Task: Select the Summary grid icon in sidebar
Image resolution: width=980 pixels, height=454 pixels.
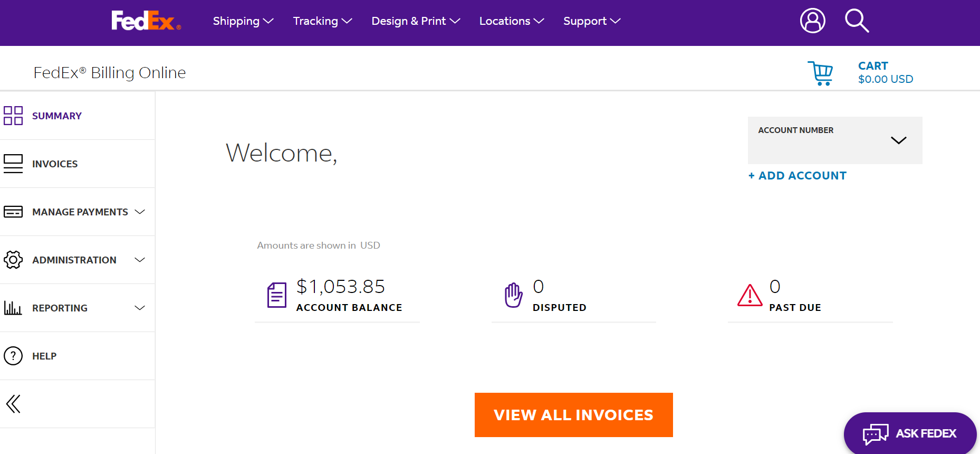Action: coord(13,116)
